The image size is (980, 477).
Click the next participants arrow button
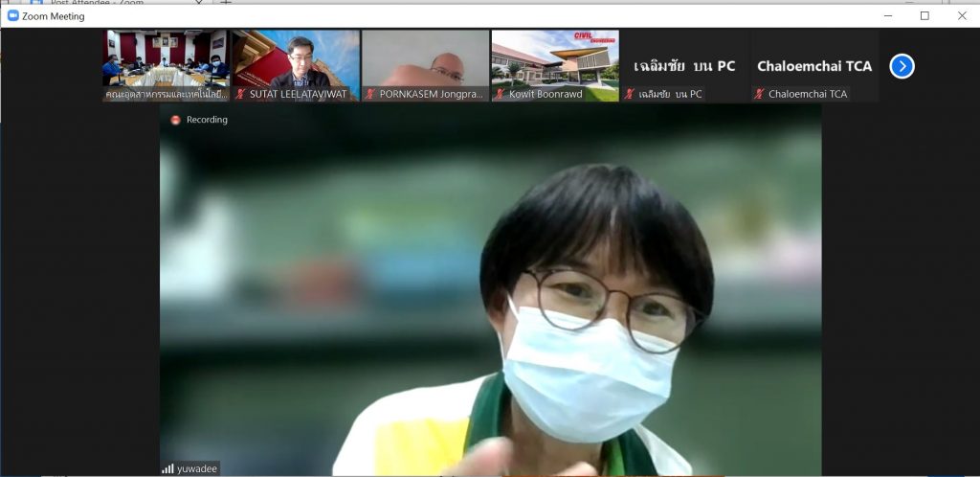point(902,66)
